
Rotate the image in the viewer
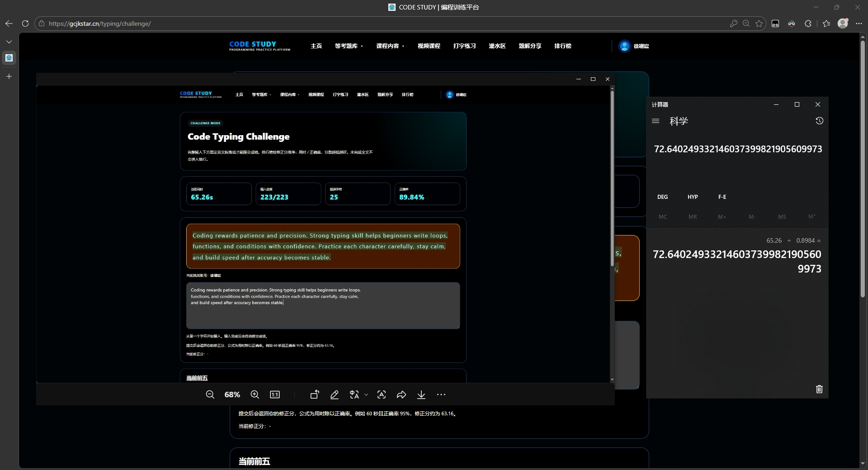tap(315, 395)
